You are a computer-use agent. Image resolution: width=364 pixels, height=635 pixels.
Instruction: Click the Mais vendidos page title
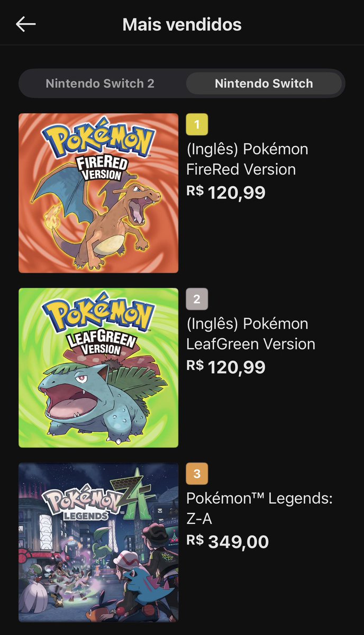tap(182, 24)
